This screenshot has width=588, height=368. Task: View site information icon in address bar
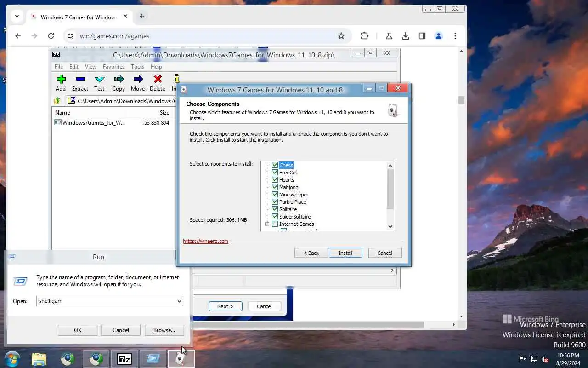(x=70, y=36)
